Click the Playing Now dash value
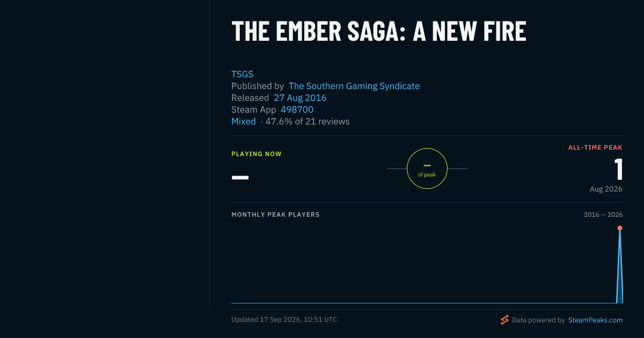This screenshot has height=338, width=644. tap(240, 177)
